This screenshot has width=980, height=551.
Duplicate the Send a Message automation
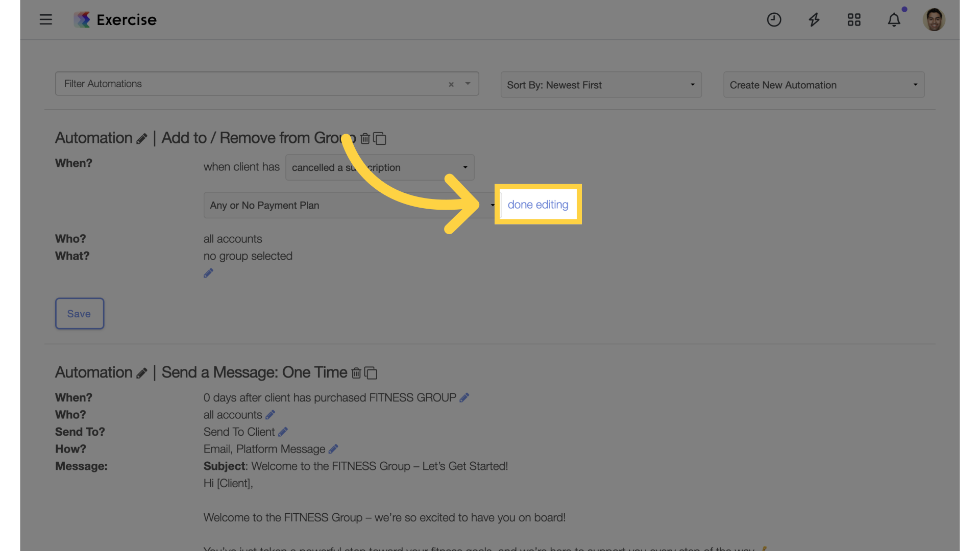pos(371,373)
